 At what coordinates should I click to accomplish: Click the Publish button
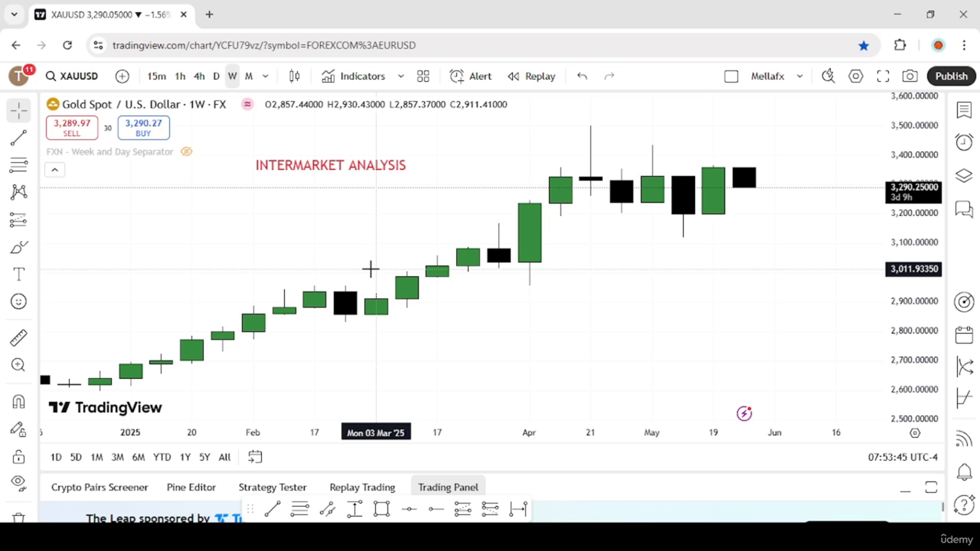click(952, 76)
